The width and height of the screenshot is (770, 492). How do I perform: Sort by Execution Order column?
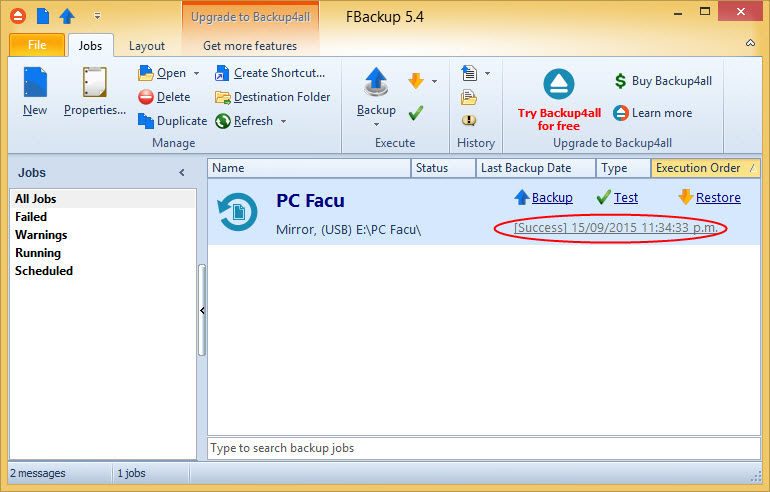click(x=705, y=168)
